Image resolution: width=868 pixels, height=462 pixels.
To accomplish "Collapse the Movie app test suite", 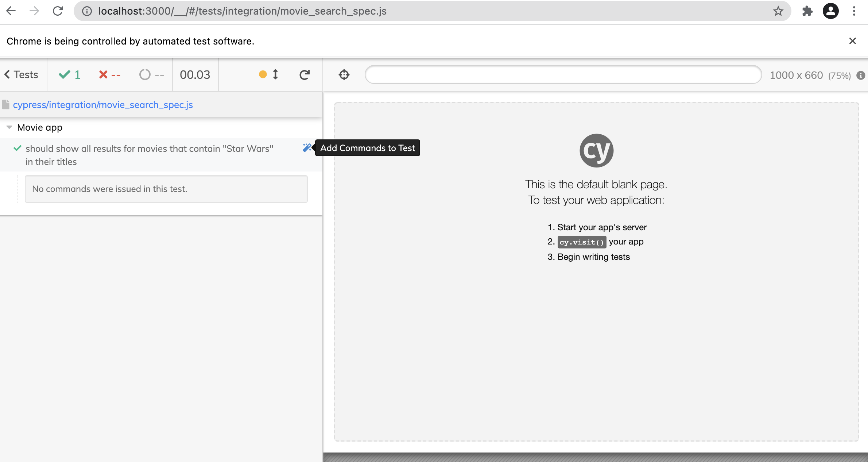I will [9, 127].
